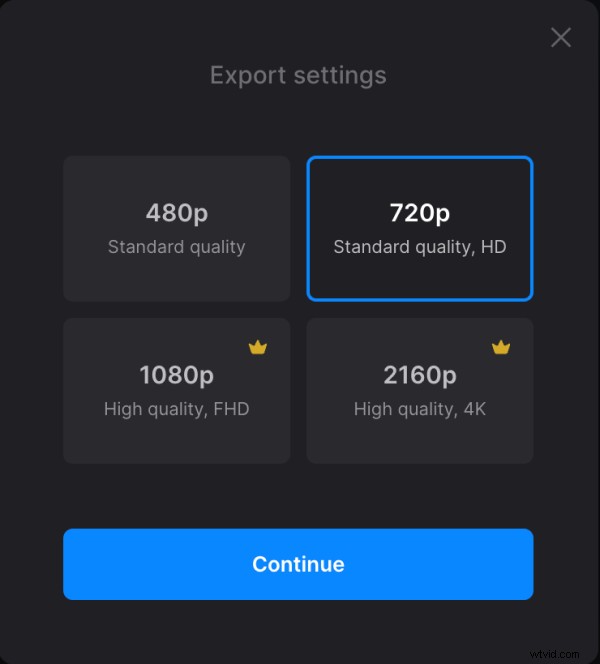Click the "Standard quality" subtitle under 480p
The height and width of the screenshot is (664, 600).
pos(177,247)
